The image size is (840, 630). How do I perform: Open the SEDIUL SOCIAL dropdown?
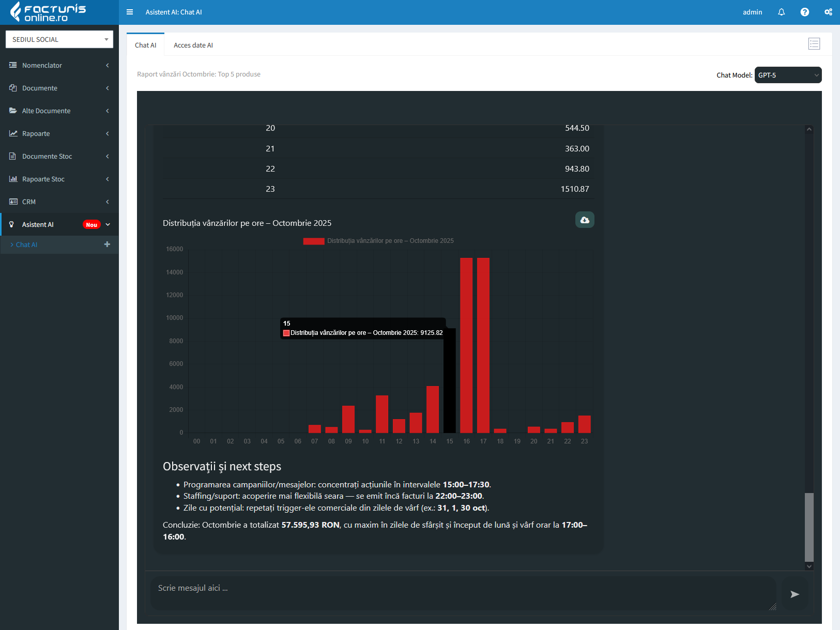(x=59, y=39)
